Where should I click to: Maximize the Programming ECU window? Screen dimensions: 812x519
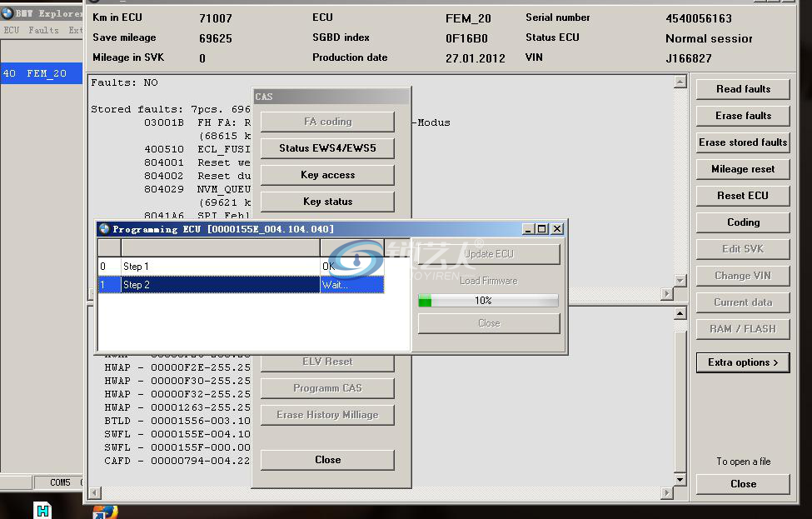(542, 229)
